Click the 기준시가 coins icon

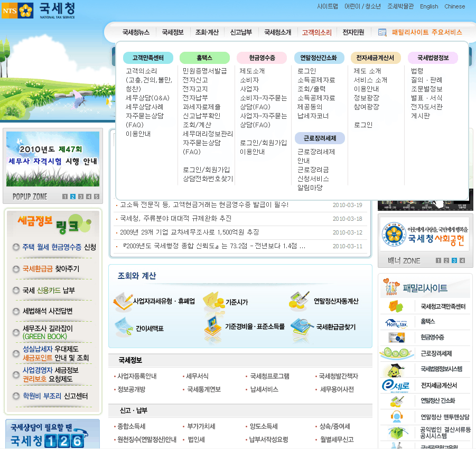[x=213, y=301]
